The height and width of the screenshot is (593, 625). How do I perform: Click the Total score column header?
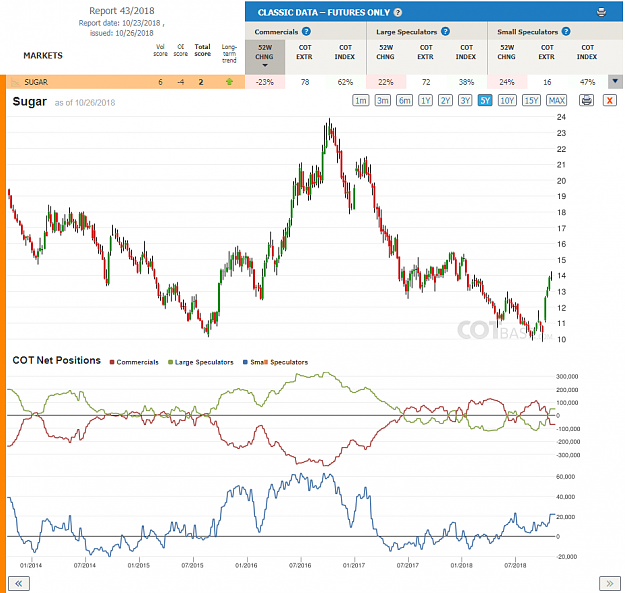(x=202, y=50)
